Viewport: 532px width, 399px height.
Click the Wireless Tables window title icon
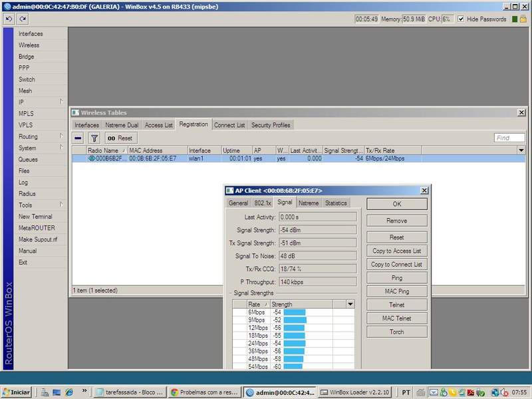[75, 112]
